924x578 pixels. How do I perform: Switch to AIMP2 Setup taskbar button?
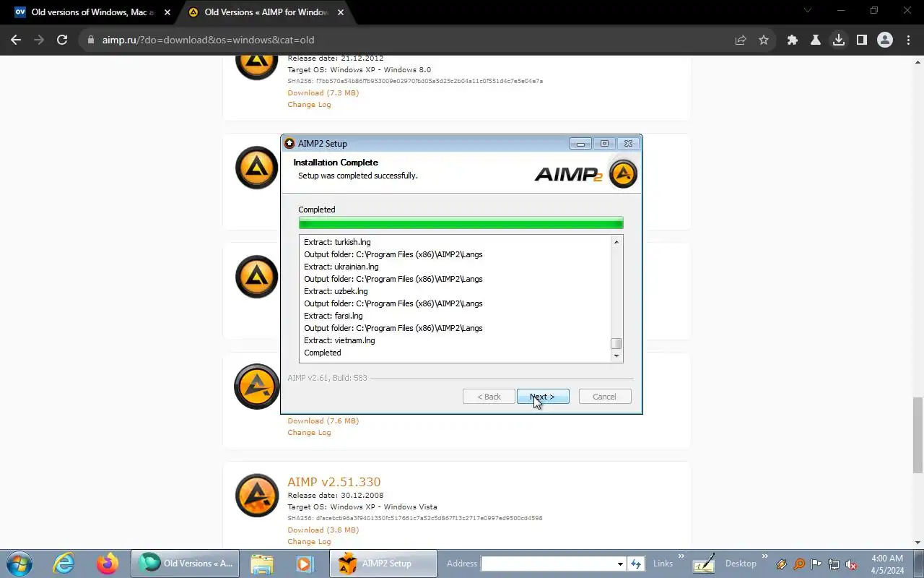383,564
